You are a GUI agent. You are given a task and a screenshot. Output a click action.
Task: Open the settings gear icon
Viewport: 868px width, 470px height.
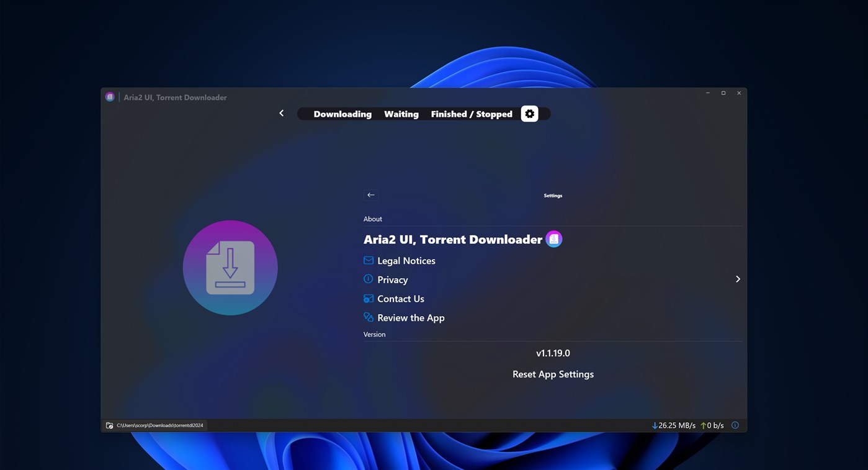coord(529,113)
